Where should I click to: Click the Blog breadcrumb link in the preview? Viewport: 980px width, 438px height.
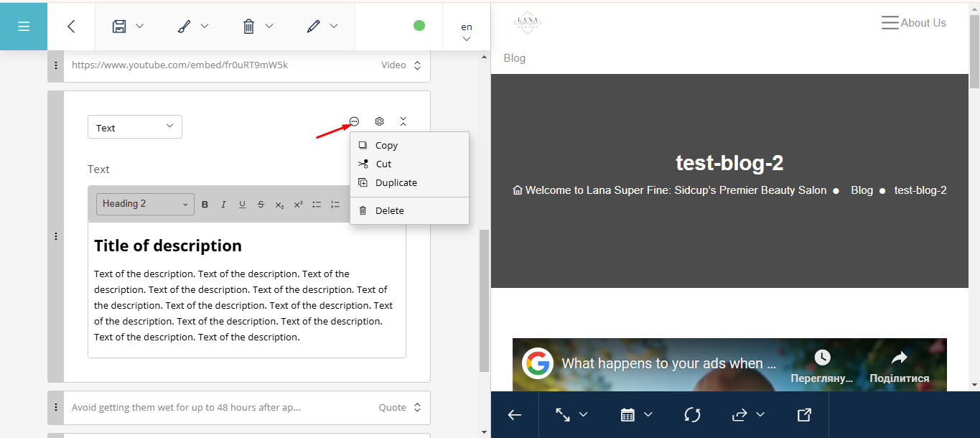click(862, 190)
